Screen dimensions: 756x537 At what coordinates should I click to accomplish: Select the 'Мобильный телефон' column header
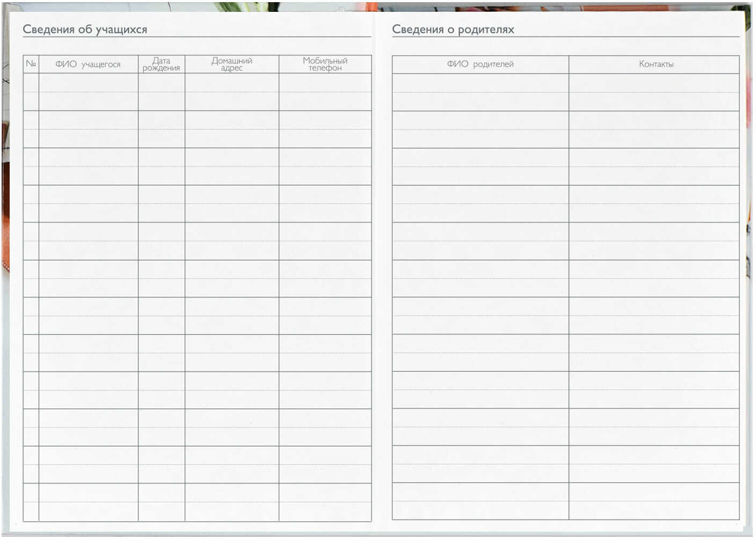point(325,64)
